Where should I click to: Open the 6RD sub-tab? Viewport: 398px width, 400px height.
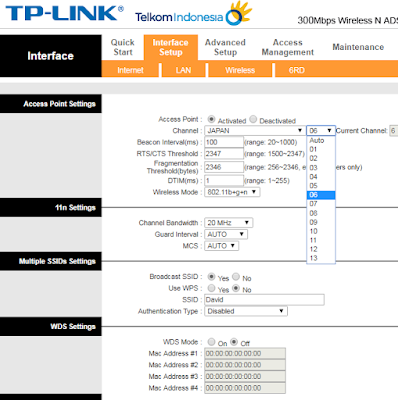coord(297,70)
